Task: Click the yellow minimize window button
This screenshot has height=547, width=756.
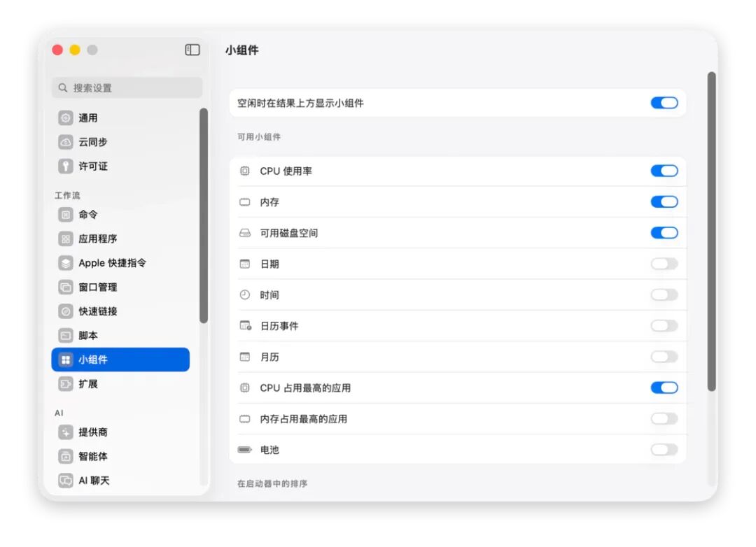Action: tap(75, 50)
